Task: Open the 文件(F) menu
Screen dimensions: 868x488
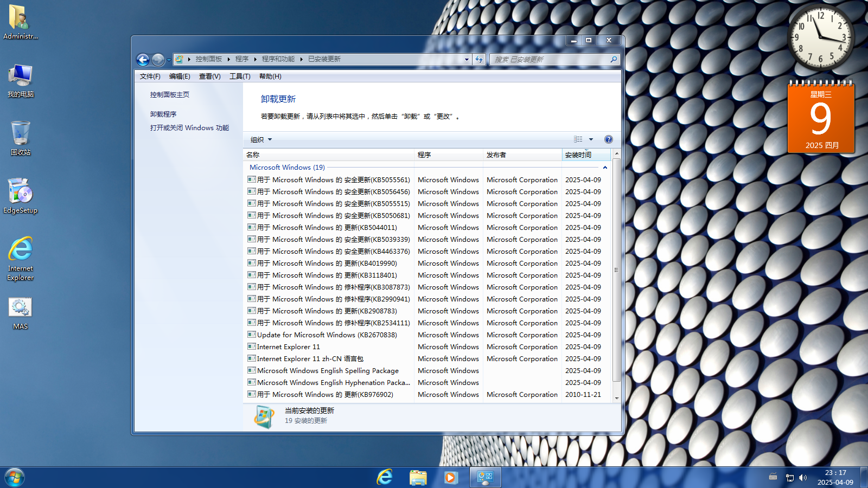Action: click(150, 76)
